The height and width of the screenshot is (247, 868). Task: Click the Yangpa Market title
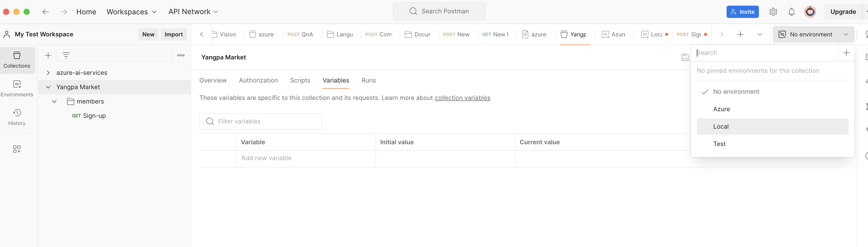point(224,57)
